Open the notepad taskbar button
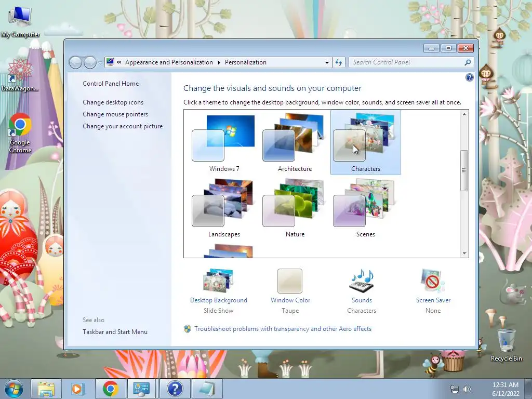The height and width of the screenshot is (399, 532). [207, 389]
